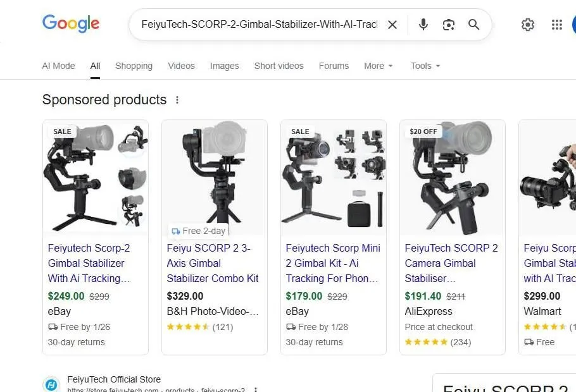Open the Videos tab

pos(181,66)
